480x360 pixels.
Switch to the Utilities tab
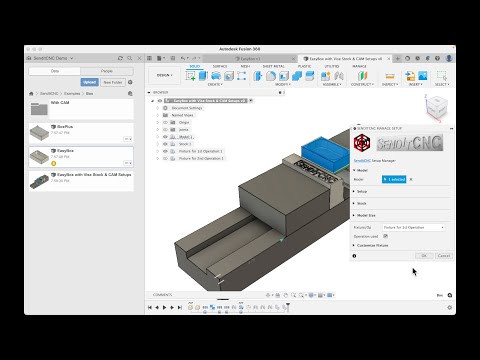(x=332, y=66)
